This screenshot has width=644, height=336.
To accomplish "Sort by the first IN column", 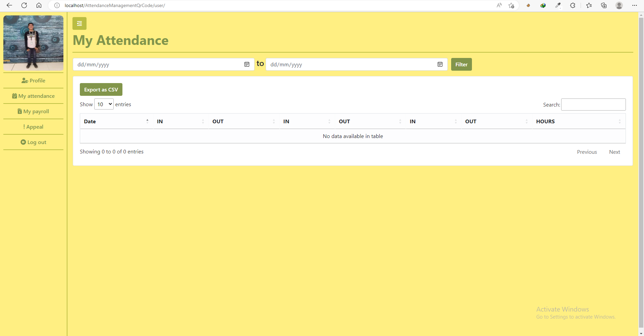I will (x=181, y=121).
